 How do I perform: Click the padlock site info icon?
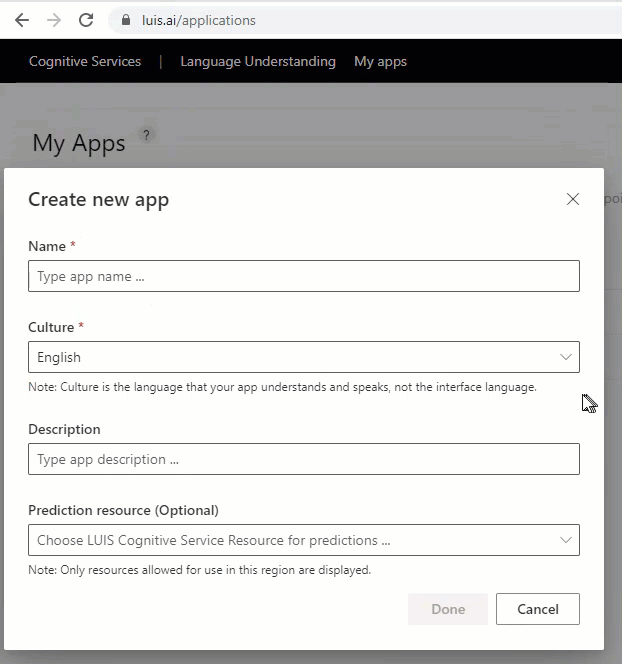(126, 20)
